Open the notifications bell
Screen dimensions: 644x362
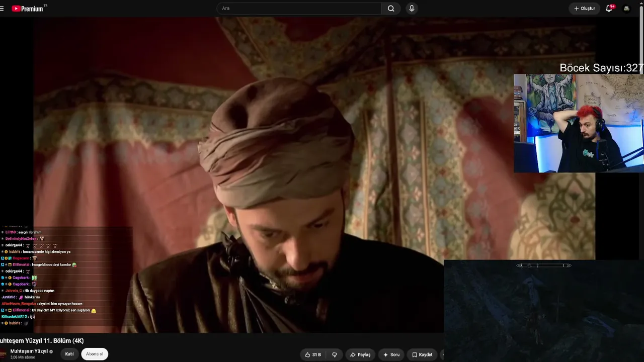[609, 9]
